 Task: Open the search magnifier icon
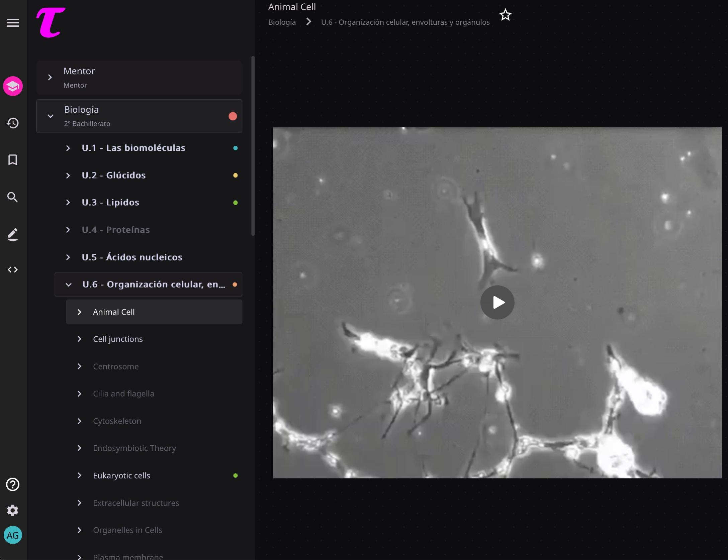(13, 197)
